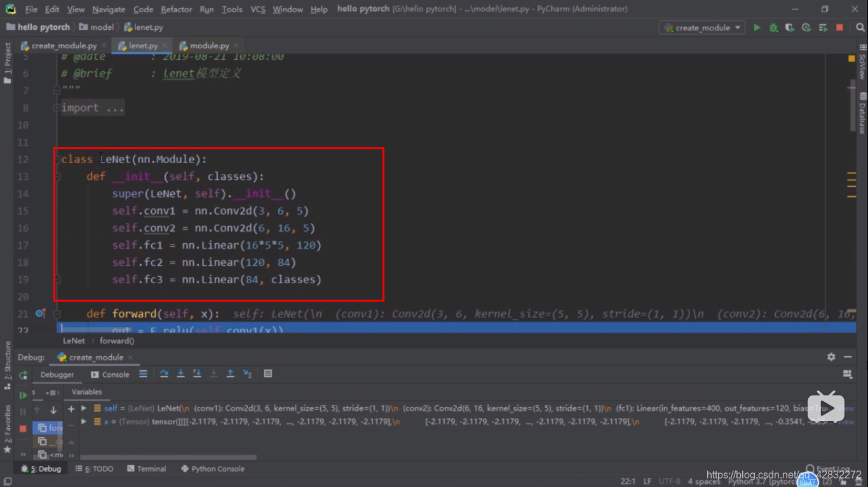Switch to Console tab in debug panel
Image resolution: width=868 pixels, height=487 pixels.
[110, 375]
